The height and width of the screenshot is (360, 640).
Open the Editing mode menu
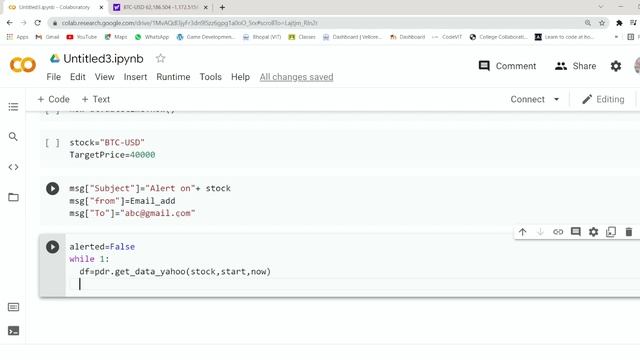pyautogui.click(x=603, y=99)
